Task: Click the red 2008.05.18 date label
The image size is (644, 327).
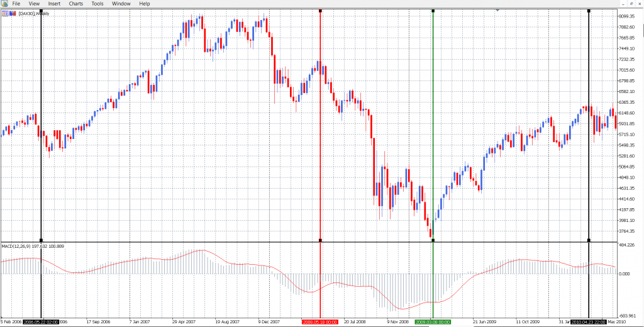Action: coord(319,322)
